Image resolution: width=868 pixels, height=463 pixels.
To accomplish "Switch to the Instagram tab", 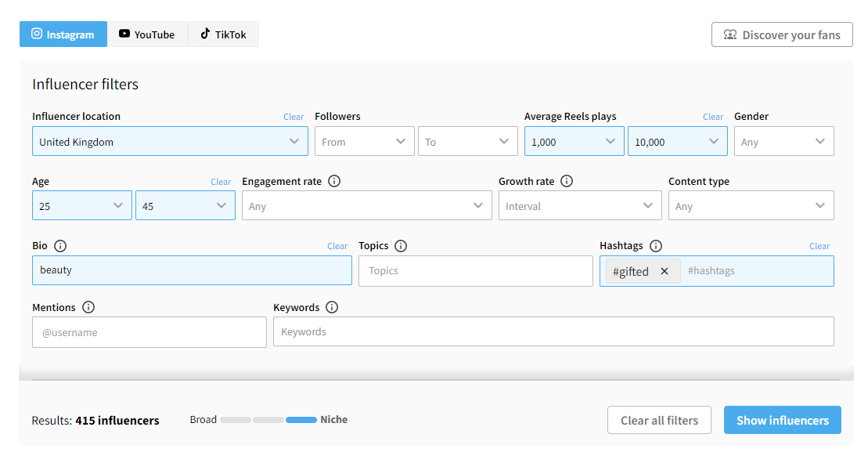I will point(63,34).
